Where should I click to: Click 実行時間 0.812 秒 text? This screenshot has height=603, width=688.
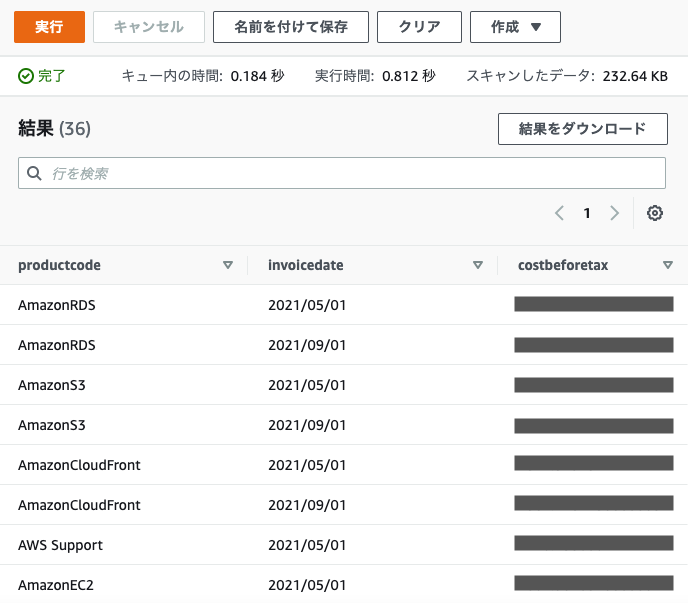(375, 76)
